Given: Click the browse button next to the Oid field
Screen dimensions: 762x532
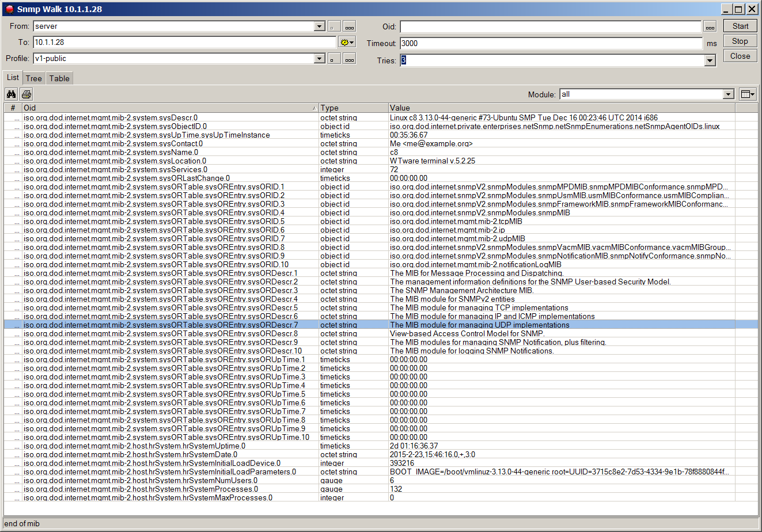Looking at the screenshot, I should pos(710,26).
